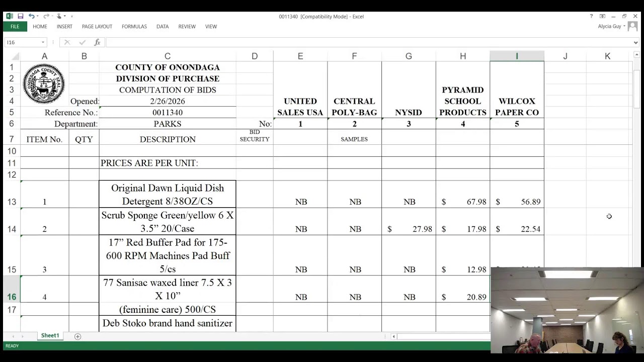Select column C header

point(168,56)
